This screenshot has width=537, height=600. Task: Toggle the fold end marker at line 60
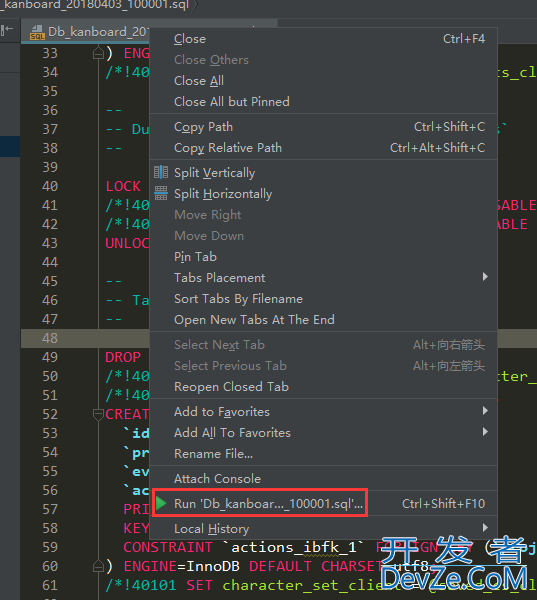[98, 566]
